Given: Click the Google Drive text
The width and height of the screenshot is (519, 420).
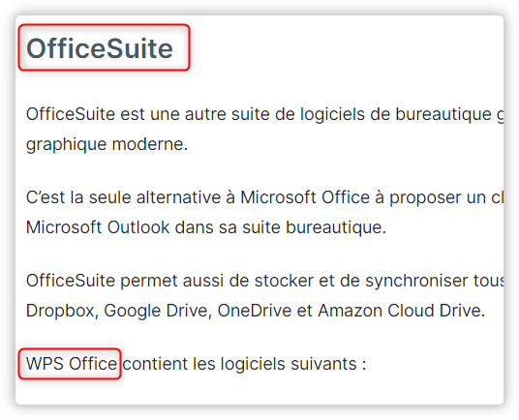Looking at the screenshot, I should 158,311.
